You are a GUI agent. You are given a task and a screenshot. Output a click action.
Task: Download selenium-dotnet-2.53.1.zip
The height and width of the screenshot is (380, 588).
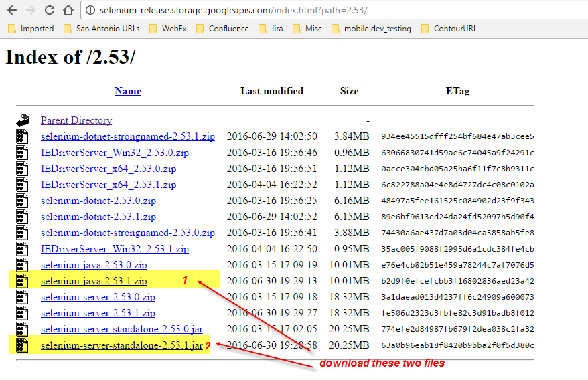pyautogui.click(x=98, y=217)
